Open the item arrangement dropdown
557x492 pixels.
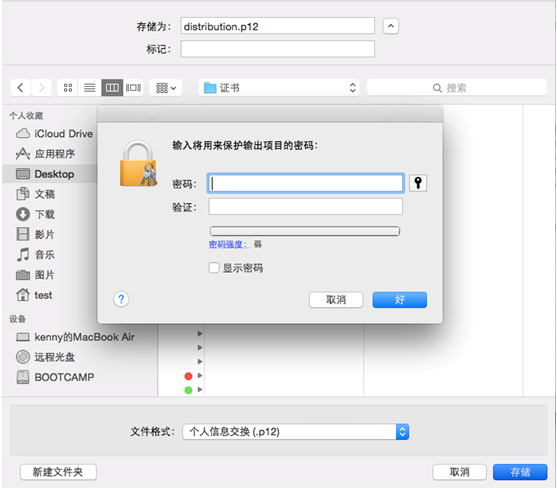pyautogui.click(x=166, y=87)
